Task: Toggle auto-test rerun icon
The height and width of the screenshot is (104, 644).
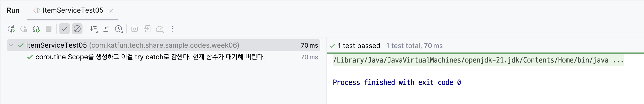Action: click(x=36, y=29)
